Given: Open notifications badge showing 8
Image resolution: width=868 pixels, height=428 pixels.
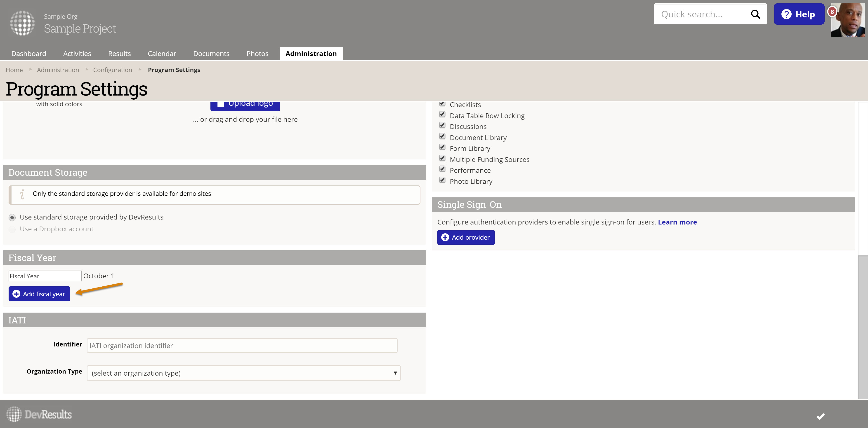Looking at the screenshot, I should pyautogui.click(x=832, y=12).
